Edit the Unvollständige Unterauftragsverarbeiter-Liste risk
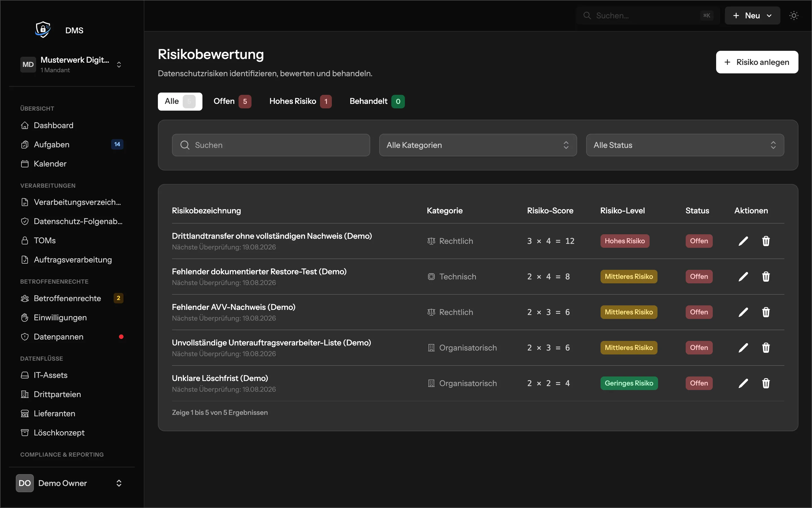 (x=743, y=348)
